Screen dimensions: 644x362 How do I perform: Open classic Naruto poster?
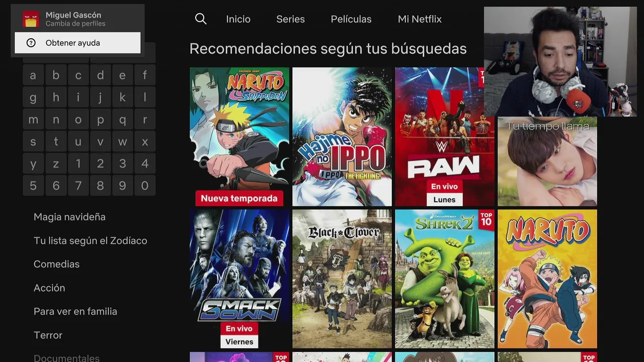tap(547, 279)
